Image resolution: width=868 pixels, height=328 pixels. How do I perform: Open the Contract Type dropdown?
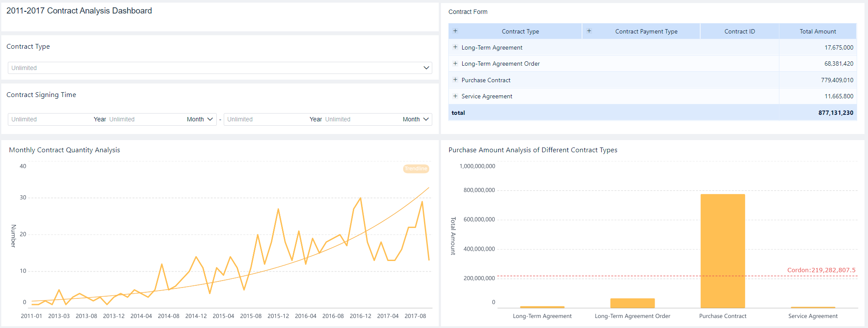point(426,68)
